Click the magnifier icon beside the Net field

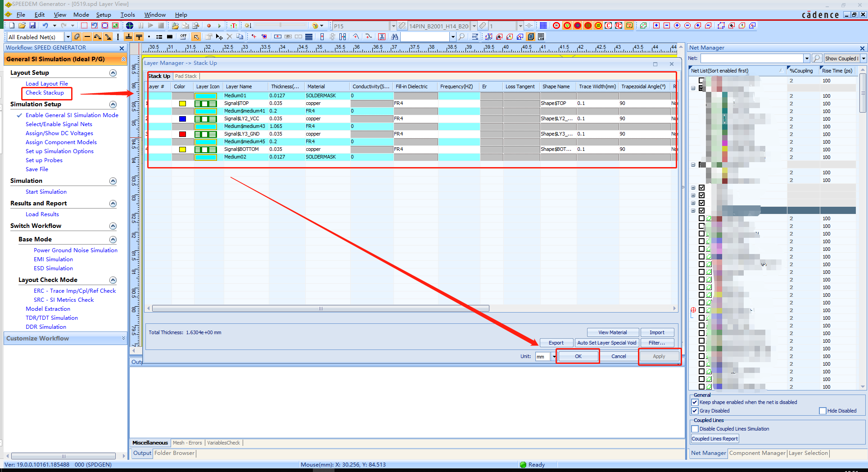click(x=817, y=58)
